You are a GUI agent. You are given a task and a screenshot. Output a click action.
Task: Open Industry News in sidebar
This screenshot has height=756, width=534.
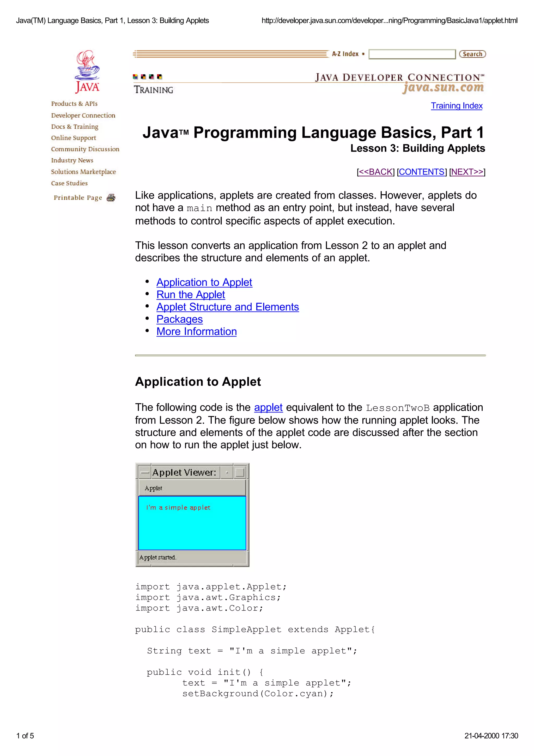tap(72, 160)
